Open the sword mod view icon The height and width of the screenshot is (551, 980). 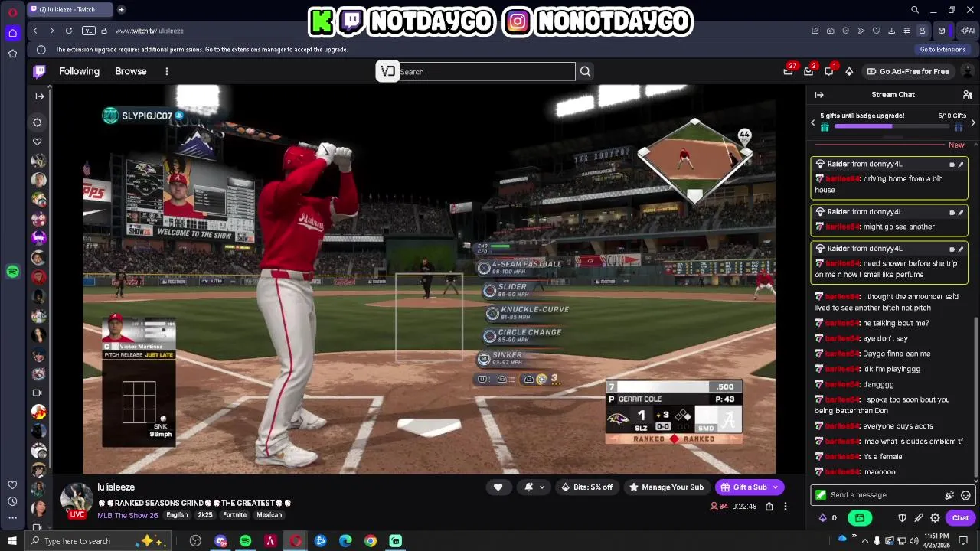[x=919, y=518]
